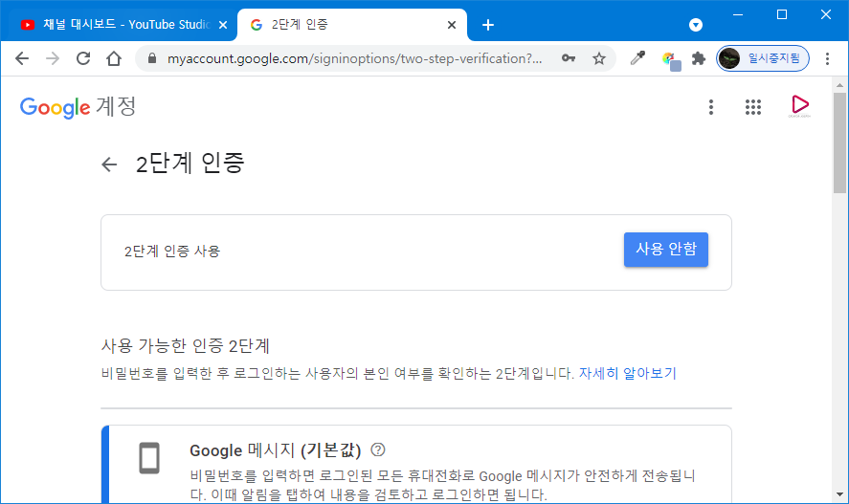Click the account avatar with play logo

[799, 106]
